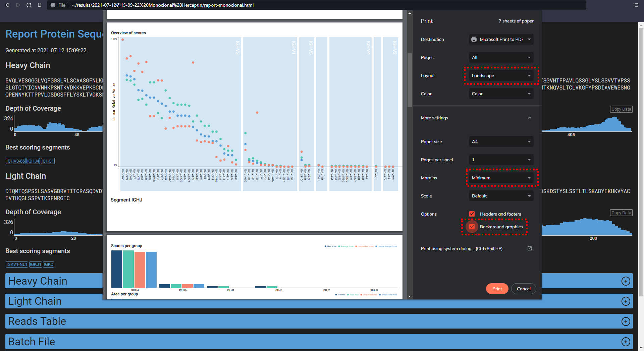This screenshot has height=351, width=644.
Task: Open the Color mode dropdown
Action: (501, 94)
